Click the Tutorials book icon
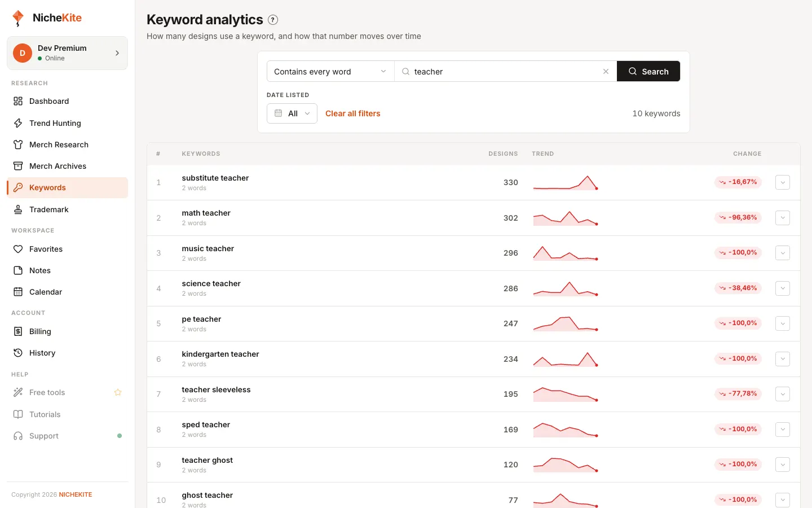812x508 pixels. (18, 414)
